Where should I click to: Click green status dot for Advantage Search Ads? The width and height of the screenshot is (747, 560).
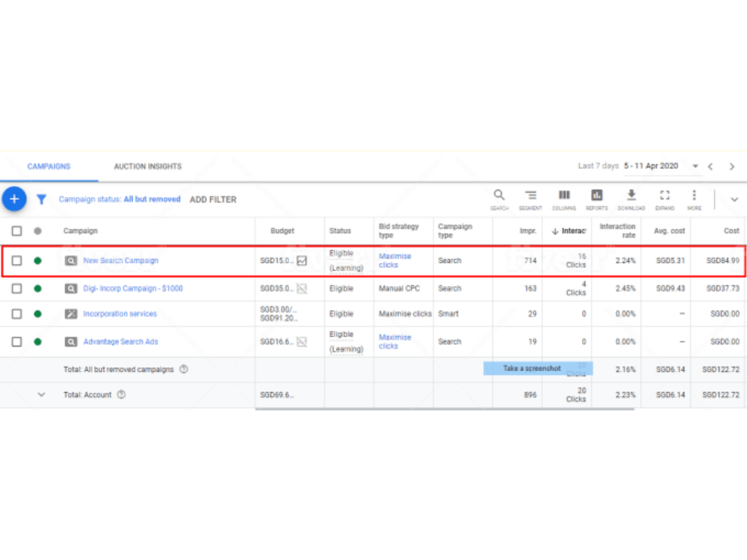pos(37,342)
